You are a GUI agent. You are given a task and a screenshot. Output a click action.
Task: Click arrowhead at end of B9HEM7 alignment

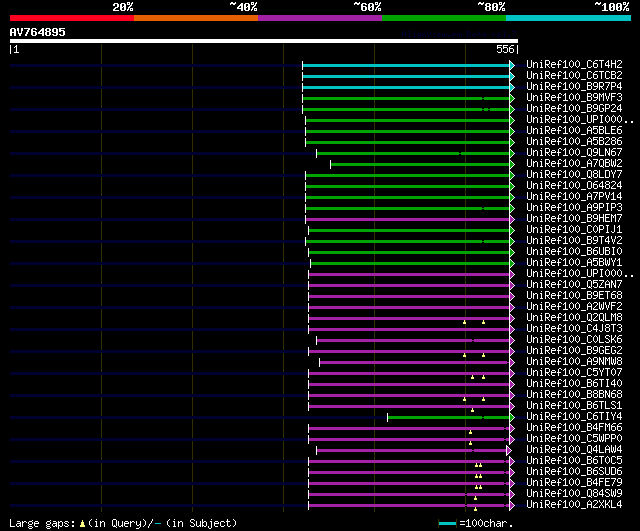coord(512,220)
